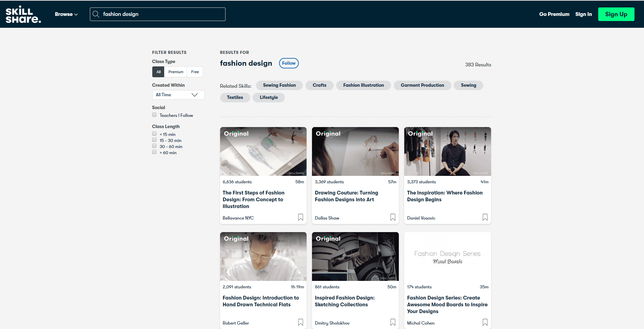This screenshot has width=644, height=329.
Task: Open The First Steps of Fashion Design thumbnail
Action: click(263, 151)
